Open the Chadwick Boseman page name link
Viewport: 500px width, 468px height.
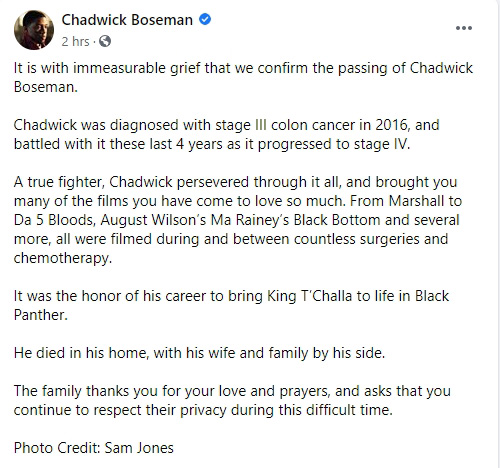tap(127, 20)
